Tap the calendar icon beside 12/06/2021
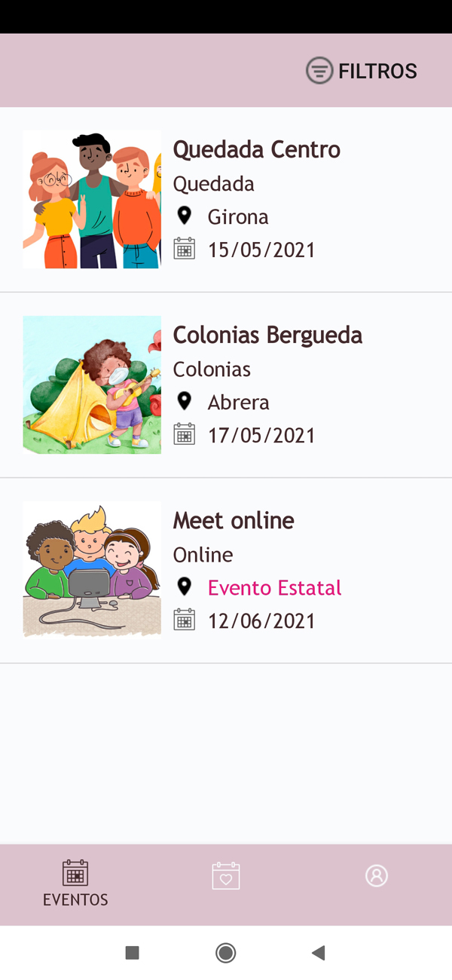452x980 pixels. (185, 620)
